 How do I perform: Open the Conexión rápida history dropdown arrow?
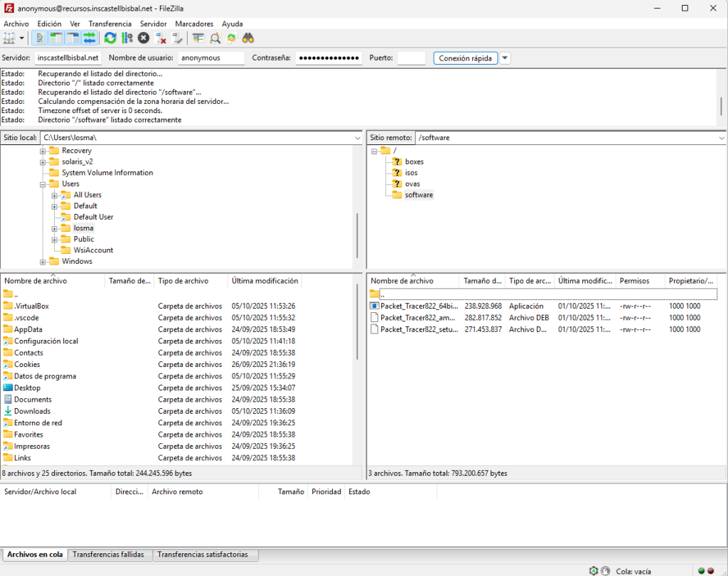pyautogui.click(x=505, y=58)
